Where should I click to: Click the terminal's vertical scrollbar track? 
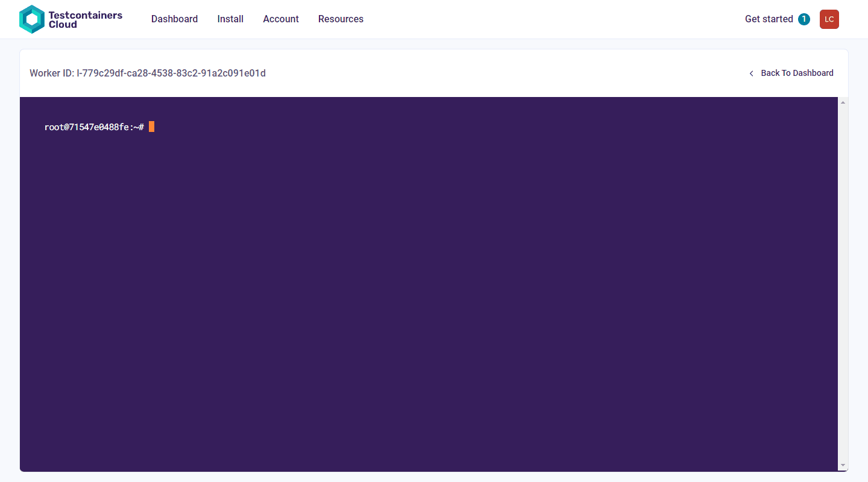pos(843,284)
